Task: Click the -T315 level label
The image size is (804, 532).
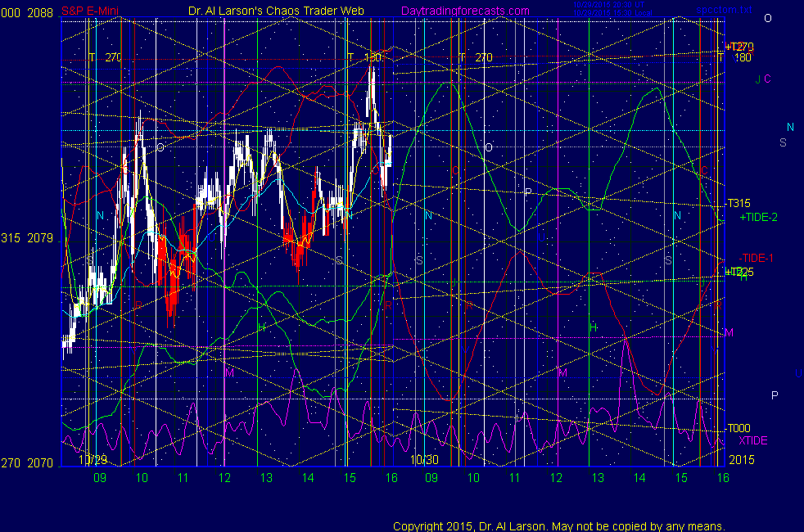Action: coord(738,204)
